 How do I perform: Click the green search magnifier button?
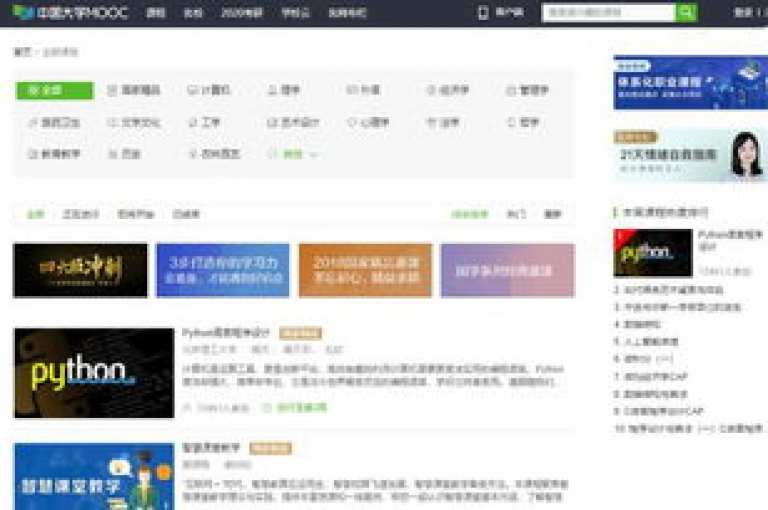[x=686, y=12]
